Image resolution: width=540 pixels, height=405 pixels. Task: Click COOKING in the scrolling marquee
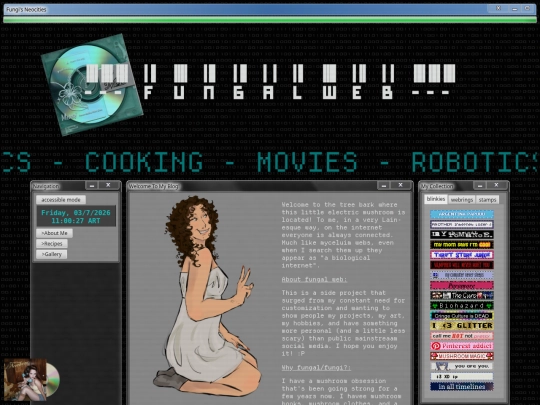(144, 162)
